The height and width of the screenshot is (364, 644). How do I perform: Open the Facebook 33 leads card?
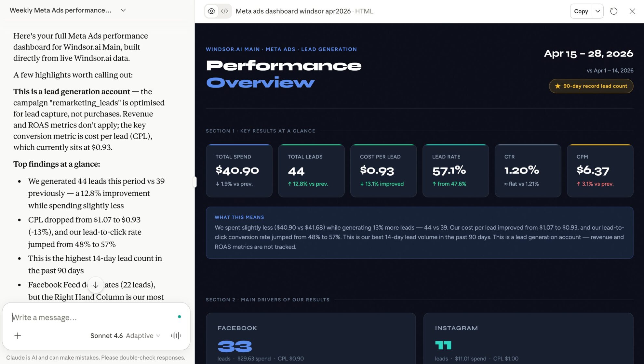click(311, 338)
